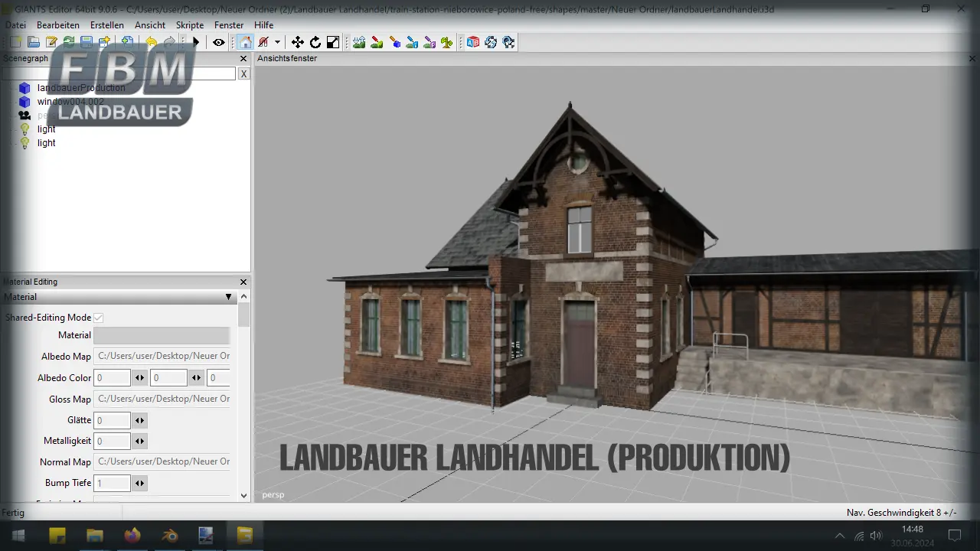The image size is (980, 551).
Task: Select the Move (four-arrow) transform tool
Action: [x=298, y=42]
